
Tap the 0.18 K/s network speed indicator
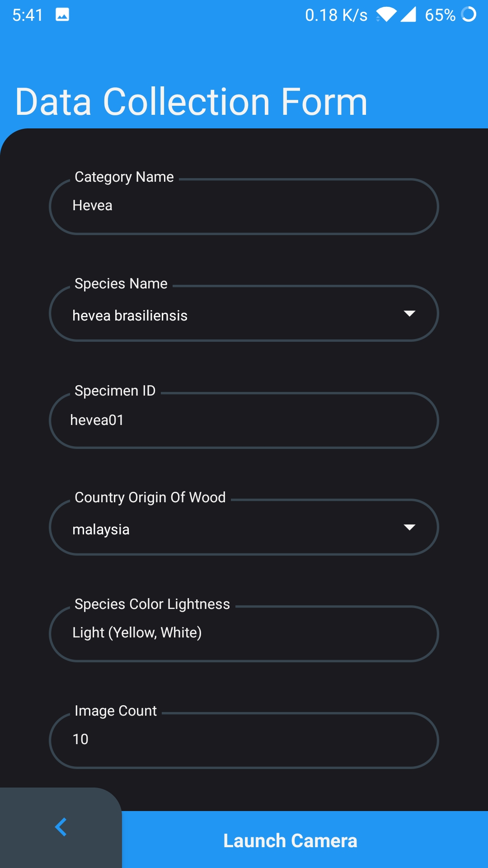point(336,15)
